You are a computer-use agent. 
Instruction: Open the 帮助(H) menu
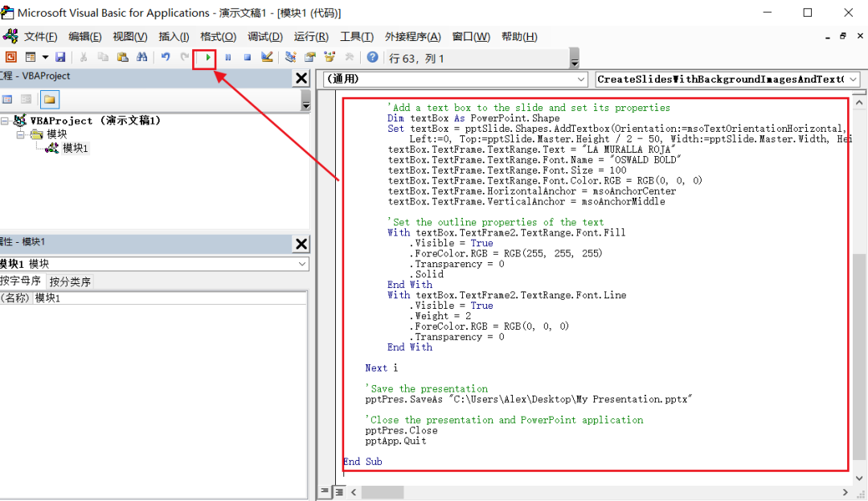519,36
